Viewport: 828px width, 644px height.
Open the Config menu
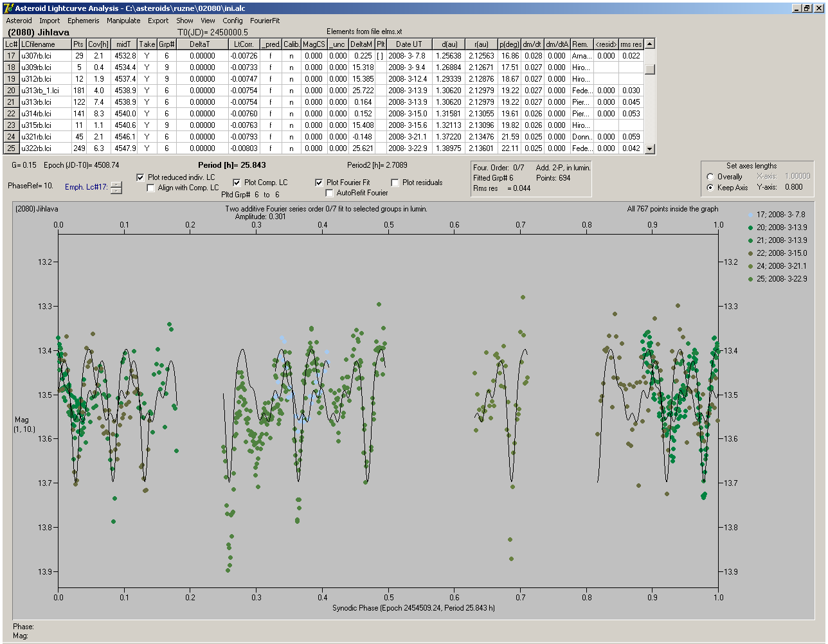tap(233, 21)
